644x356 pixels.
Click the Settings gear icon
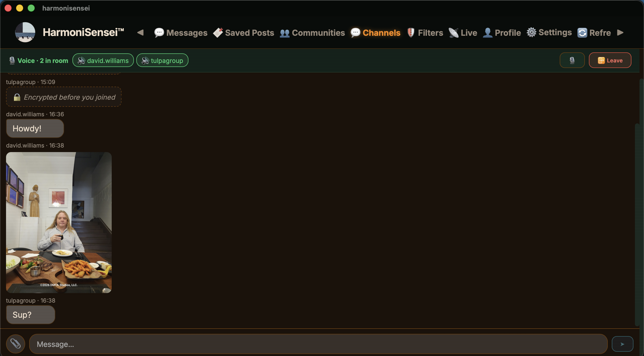pos(532,32)
